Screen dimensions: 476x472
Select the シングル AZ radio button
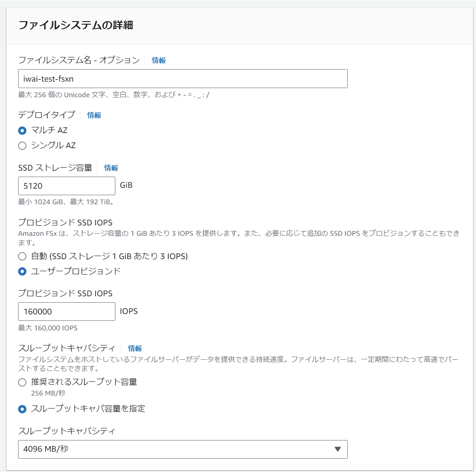tap(22, 146)
